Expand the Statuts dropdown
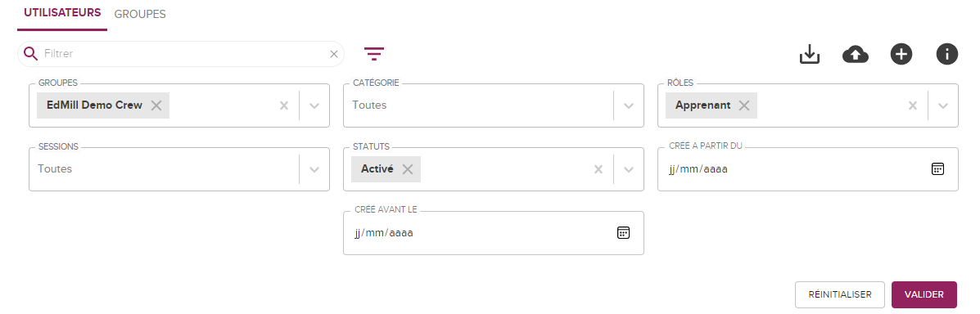980x314 pixels. pos(629,169)
